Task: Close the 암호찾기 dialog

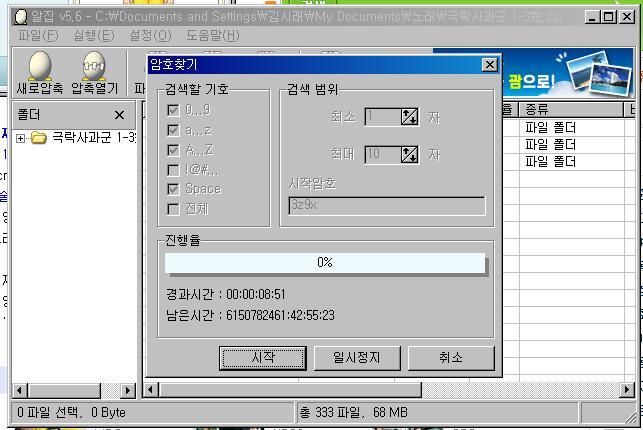Action: click(x=490, y=65)
